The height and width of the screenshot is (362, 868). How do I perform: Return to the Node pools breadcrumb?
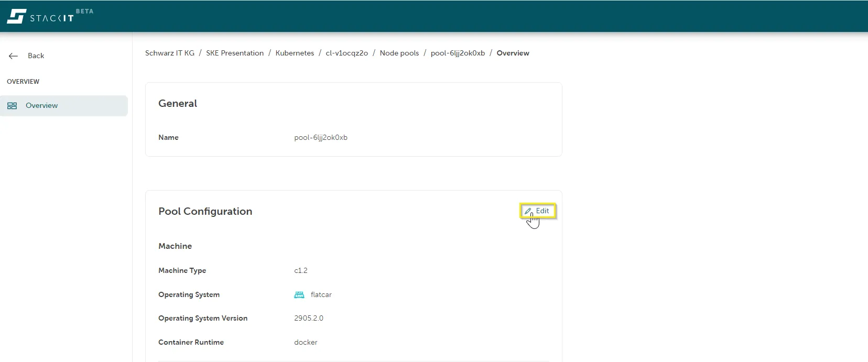pos(399,53)
